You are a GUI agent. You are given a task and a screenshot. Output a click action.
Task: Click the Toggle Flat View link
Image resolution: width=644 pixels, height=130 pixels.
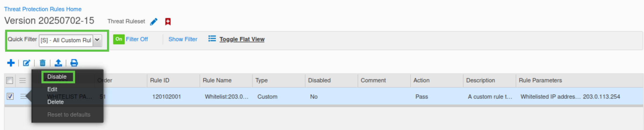coord(242,39)
